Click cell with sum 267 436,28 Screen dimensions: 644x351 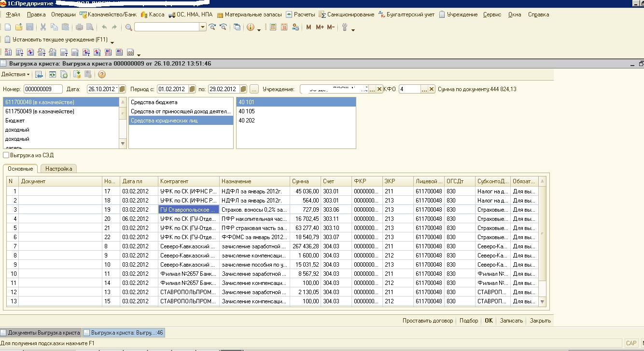tap(305, 246)
